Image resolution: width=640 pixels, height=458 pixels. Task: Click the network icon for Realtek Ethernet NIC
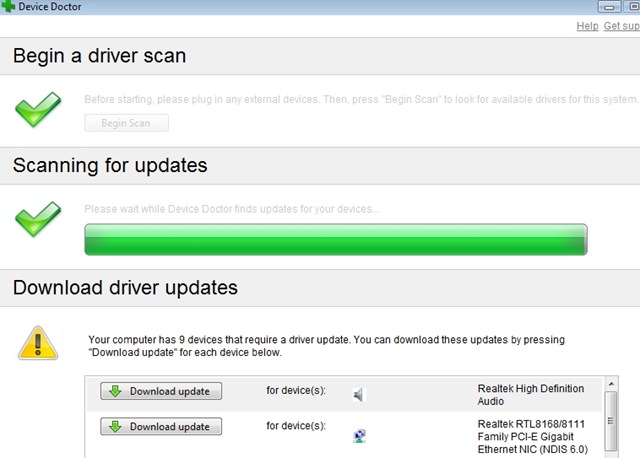(359, 436)
